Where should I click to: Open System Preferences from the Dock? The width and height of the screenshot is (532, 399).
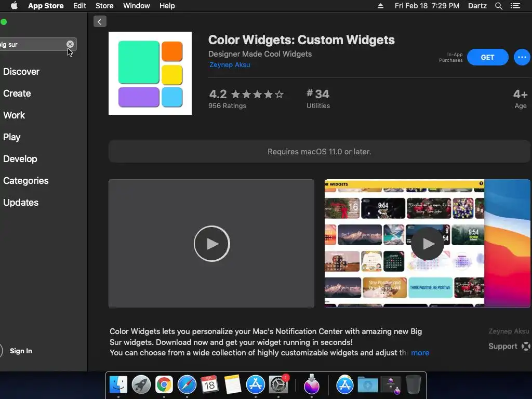[278, 385]
